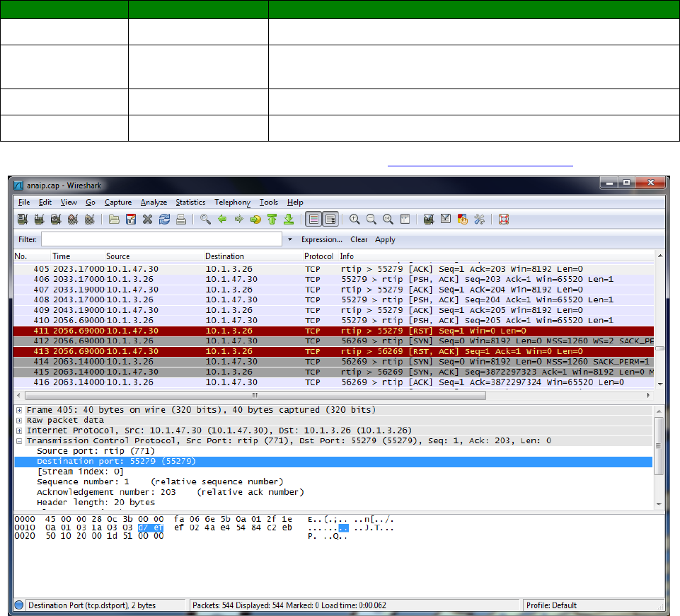680x616 pixels.
Task: Open the Statistics menu
Action: [x=190, y=203]
